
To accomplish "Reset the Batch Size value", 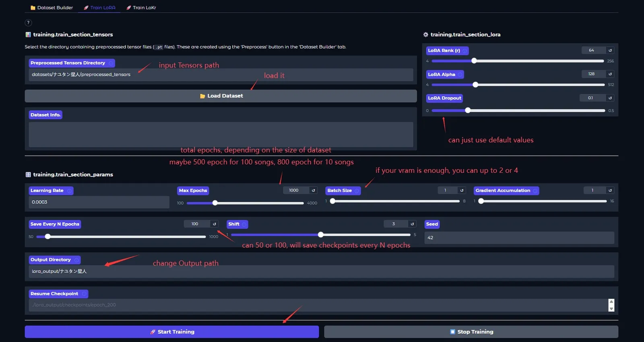I will click(462, 190).
